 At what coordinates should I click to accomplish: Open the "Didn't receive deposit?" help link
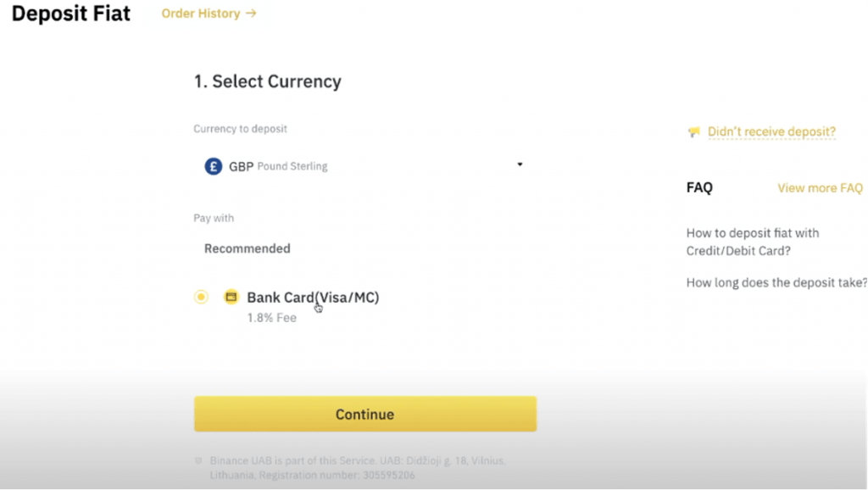click(771, 131)
